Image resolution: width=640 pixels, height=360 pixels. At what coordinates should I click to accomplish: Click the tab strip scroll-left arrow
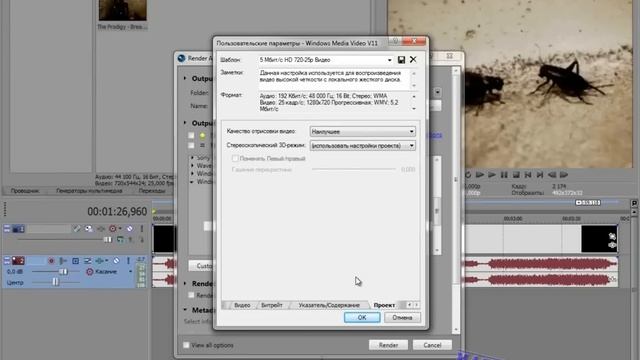(409, 305)
